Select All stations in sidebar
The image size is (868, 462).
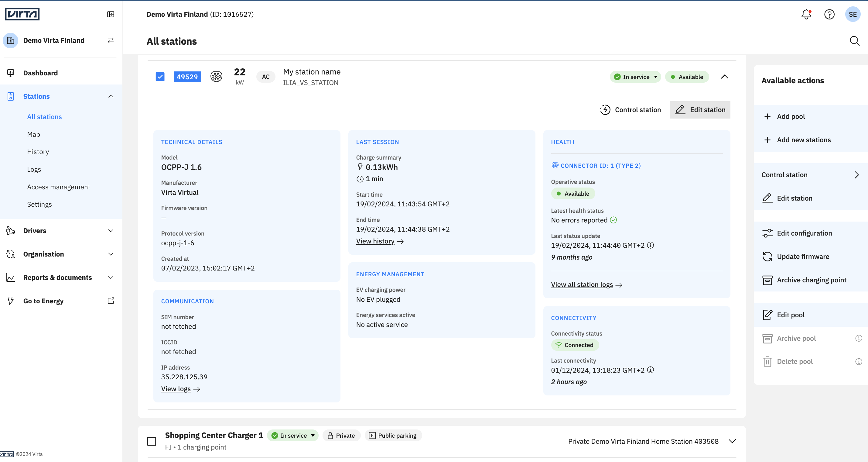click(x=44, y=117)
